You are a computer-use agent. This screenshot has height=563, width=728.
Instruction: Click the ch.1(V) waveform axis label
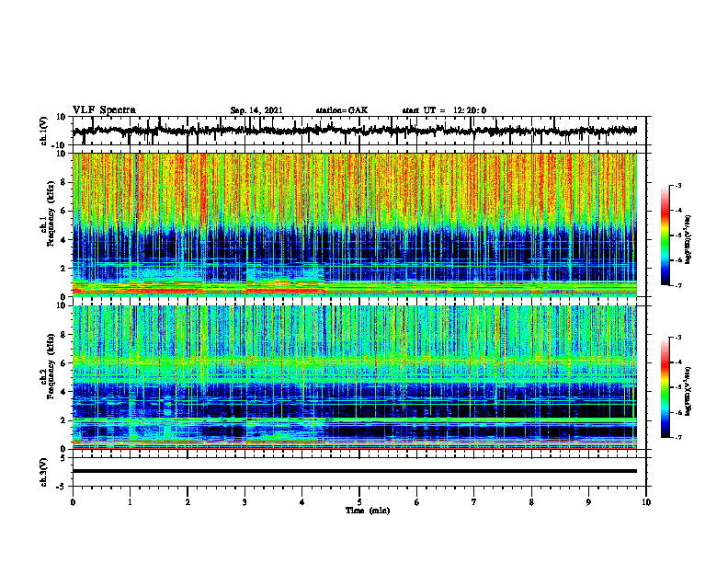pyautogui.click(x=44, y=131)
